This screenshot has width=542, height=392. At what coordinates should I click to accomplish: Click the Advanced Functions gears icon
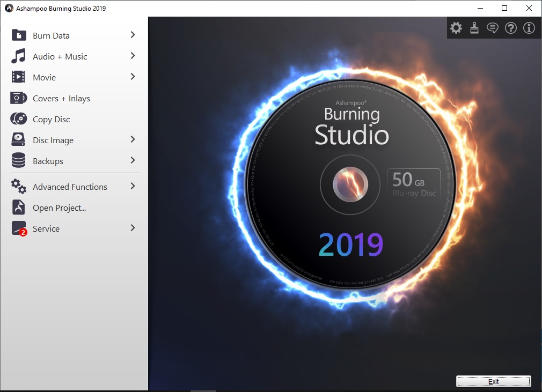click(x=18, y=186)
